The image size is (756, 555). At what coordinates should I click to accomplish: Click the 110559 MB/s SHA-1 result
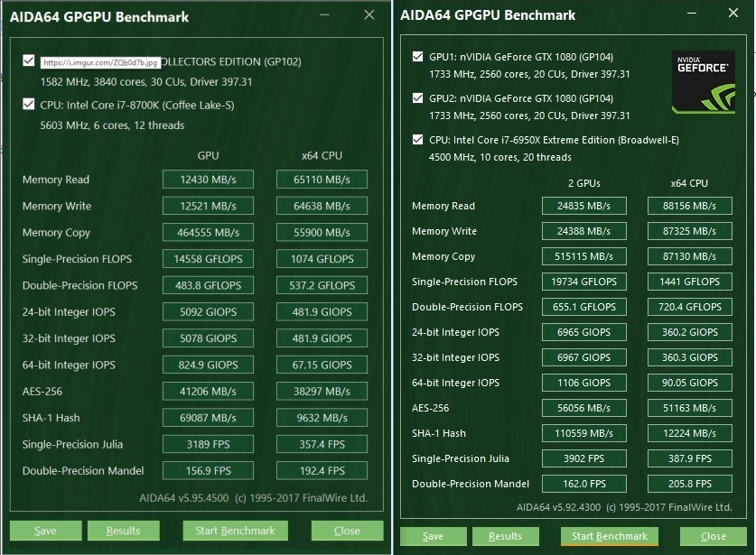click(x=583, y=433)
